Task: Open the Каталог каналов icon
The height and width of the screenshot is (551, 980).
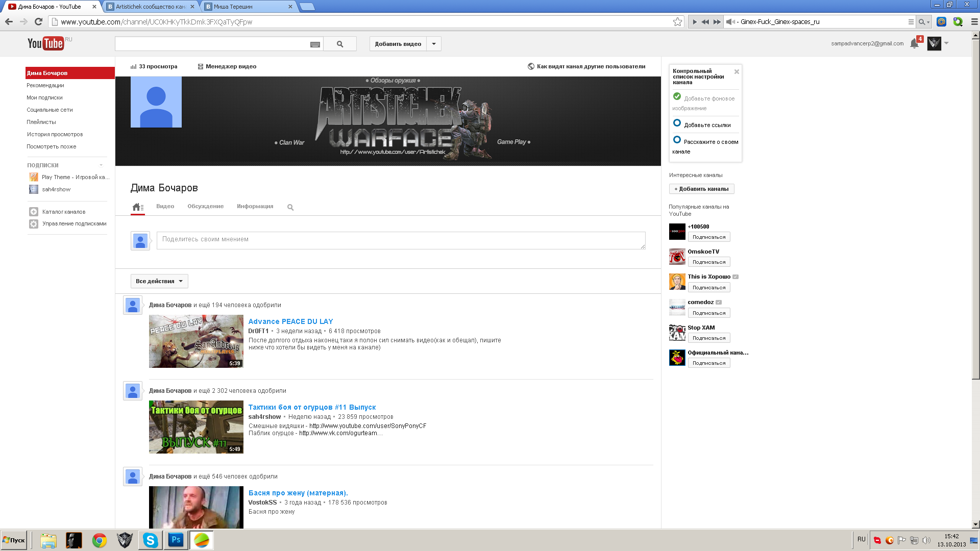Action: pyautogui.click(x=34, y=212)
